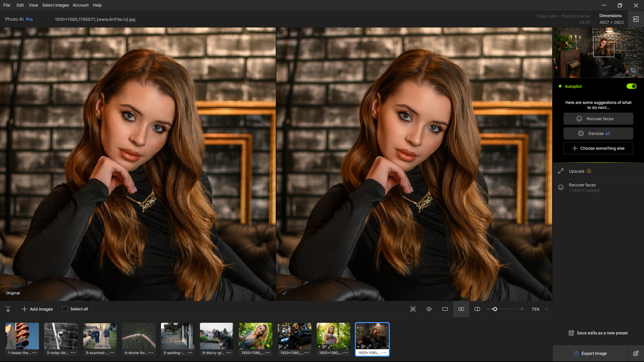Switch to single image view
Image resolution: width=644 pixels, height=362 pixels.
coord(445,309)
